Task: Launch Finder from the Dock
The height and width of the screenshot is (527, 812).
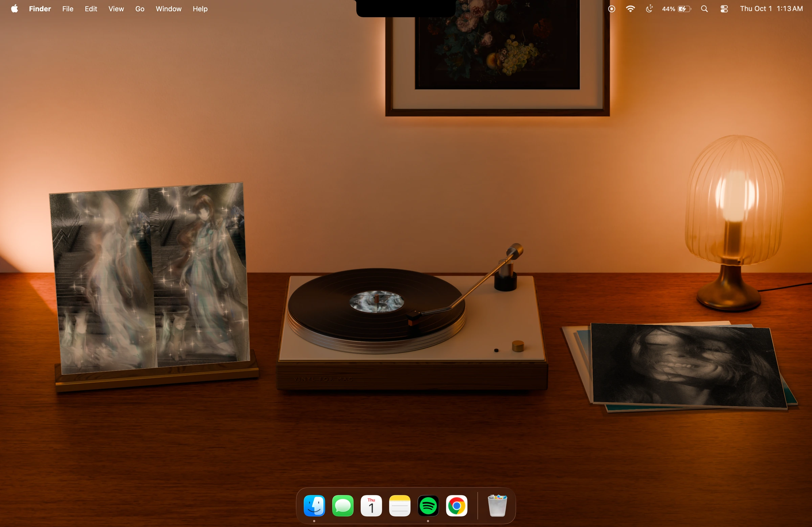Action: click(x=314, y=505)
